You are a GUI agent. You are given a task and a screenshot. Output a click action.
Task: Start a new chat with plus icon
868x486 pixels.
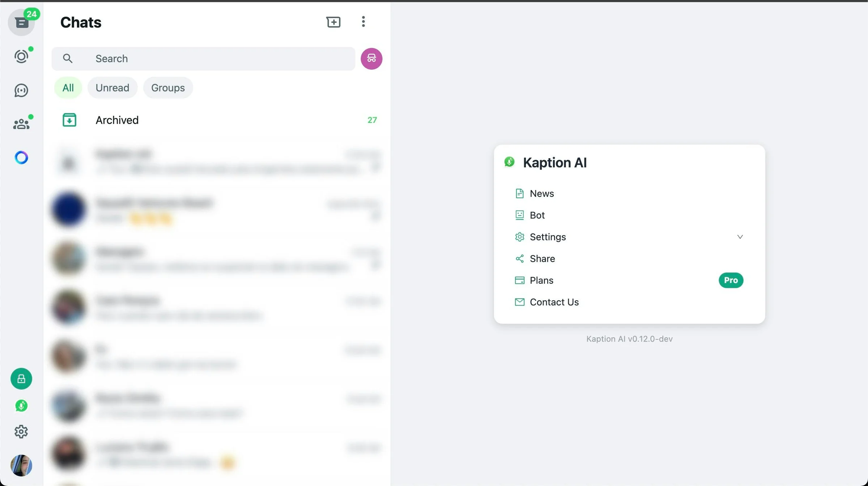pyautogui.click(x=333, y=22)
